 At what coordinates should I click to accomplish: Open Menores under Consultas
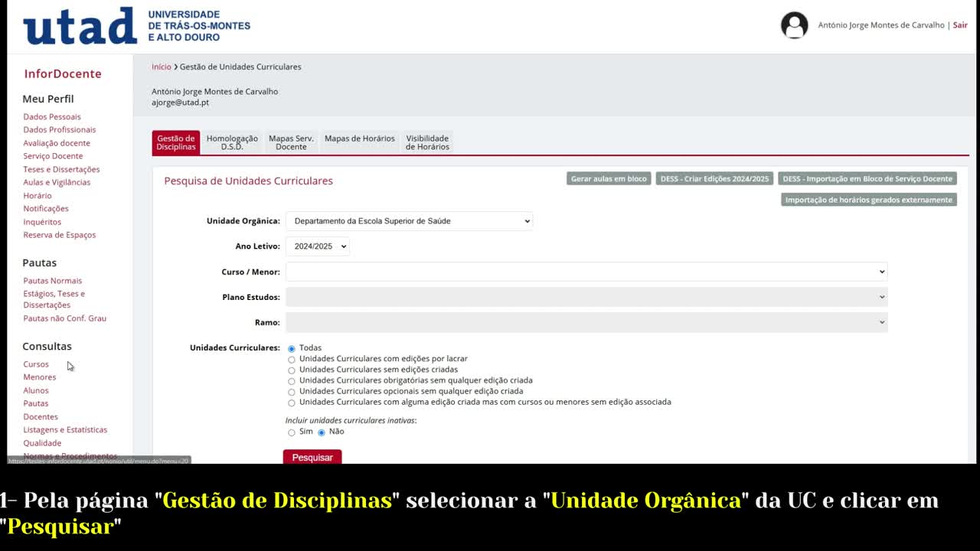(x=40, y=377)
